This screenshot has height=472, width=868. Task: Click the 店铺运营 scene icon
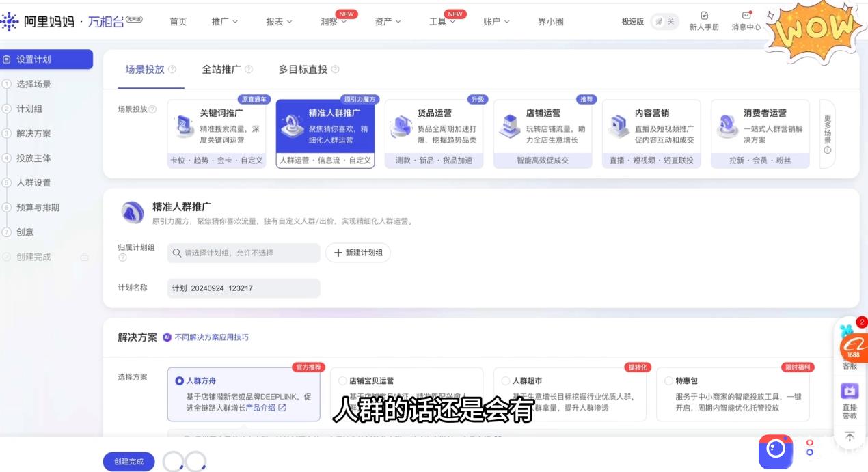[x=509, y=127]
